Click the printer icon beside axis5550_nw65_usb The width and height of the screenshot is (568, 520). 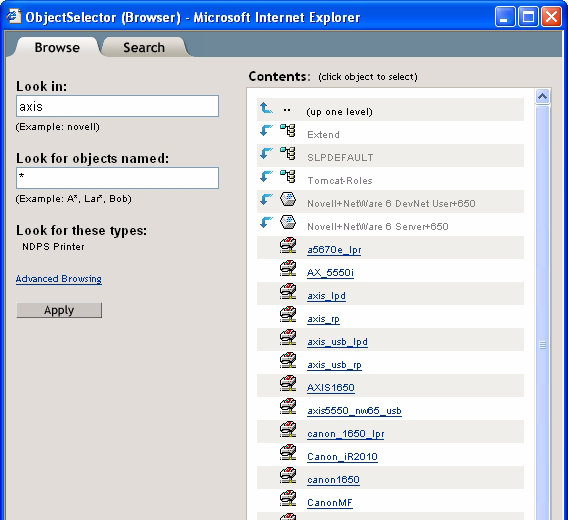[x=288, y=406]
